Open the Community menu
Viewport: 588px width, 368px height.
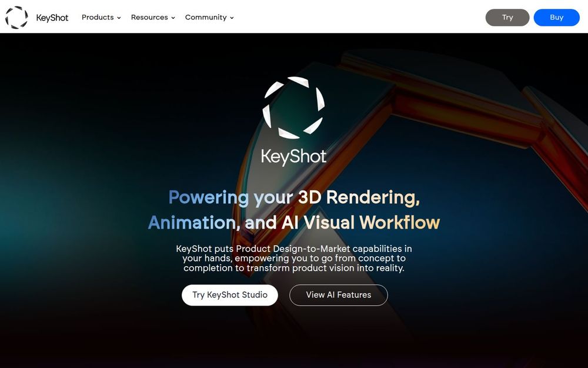click(205, 17)
